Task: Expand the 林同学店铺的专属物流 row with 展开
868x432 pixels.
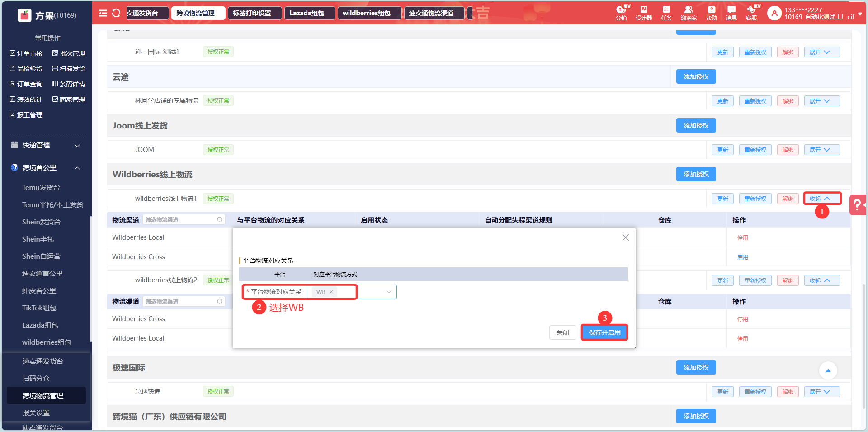Action: point(822,101)
